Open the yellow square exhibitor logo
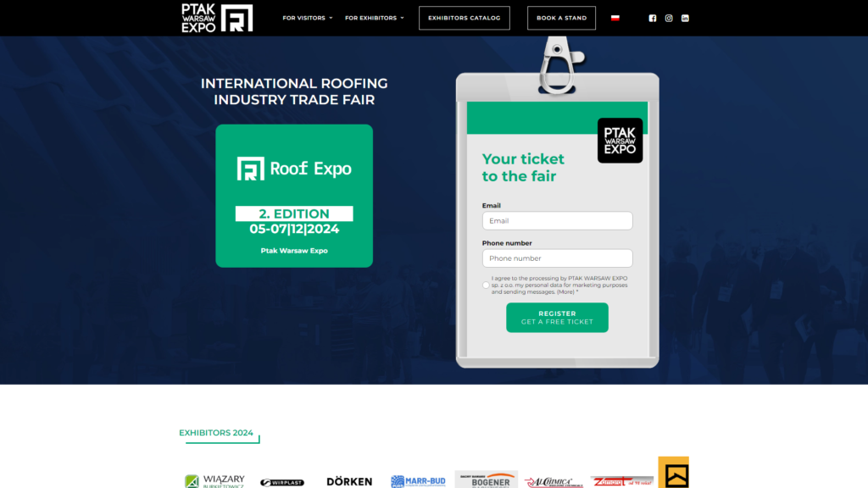The width and height of the screenshot is (868, 488). tap(674, 473)
